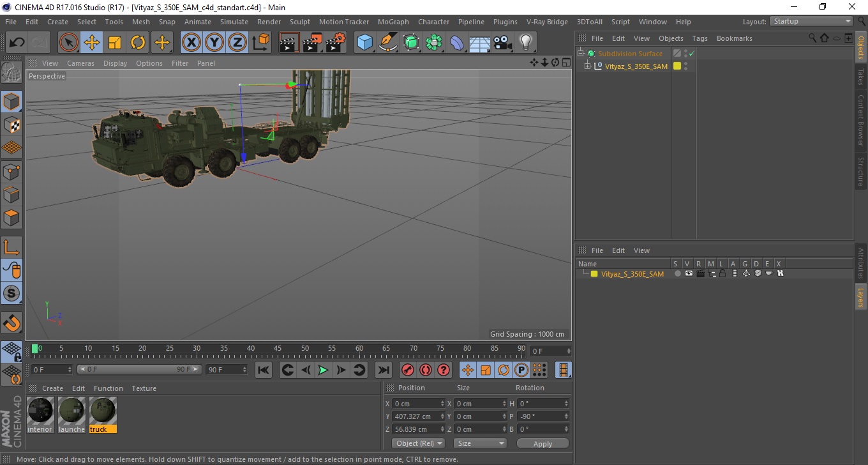Collapse the Subdivision Surface hierarchy
The image size is (868, 465).
pos(580,54)
